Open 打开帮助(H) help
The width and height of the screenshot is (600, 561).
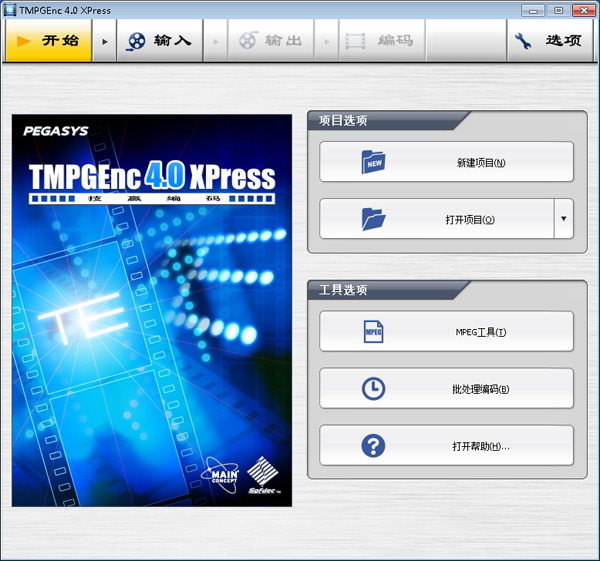click(x=447, y=445)
